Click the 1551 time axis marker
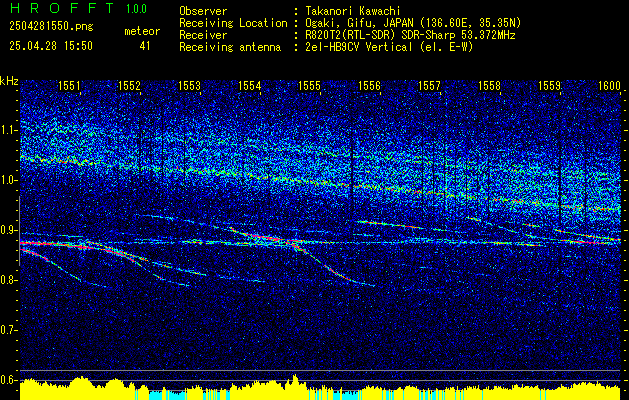This screenshot has width=629, height=400. click(69, 85)
